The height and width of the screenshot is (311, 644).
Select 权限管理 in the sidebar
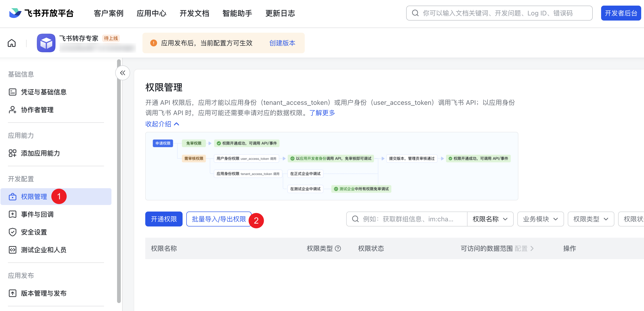coord(56,197)
